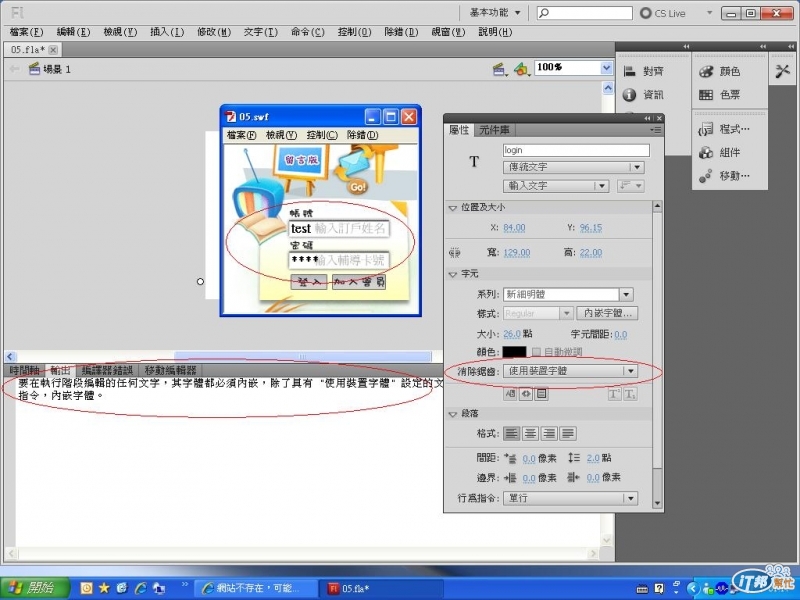The image size is (800, 600).
Task: Click the password input field in the swf
Action: (339, 261)
